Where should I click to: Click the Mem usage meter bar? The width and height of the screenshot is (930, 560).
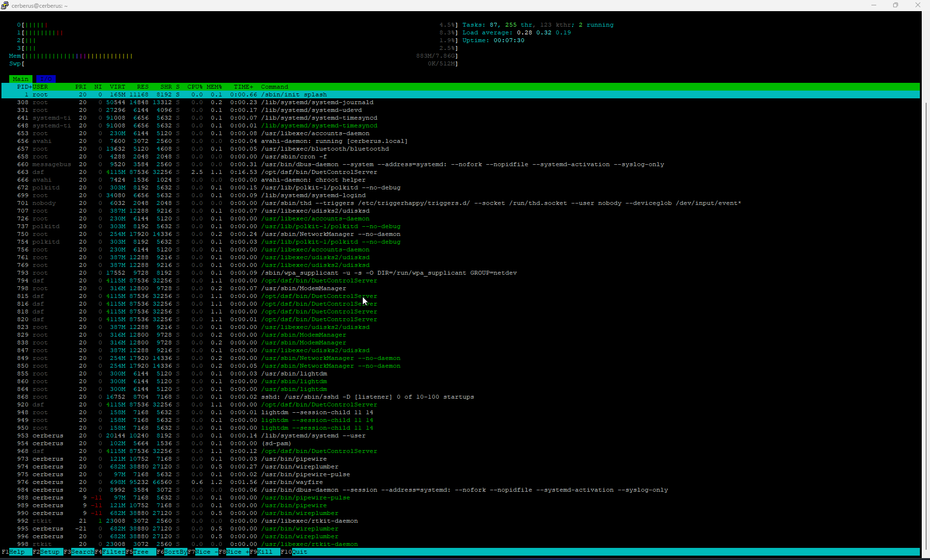233,56
